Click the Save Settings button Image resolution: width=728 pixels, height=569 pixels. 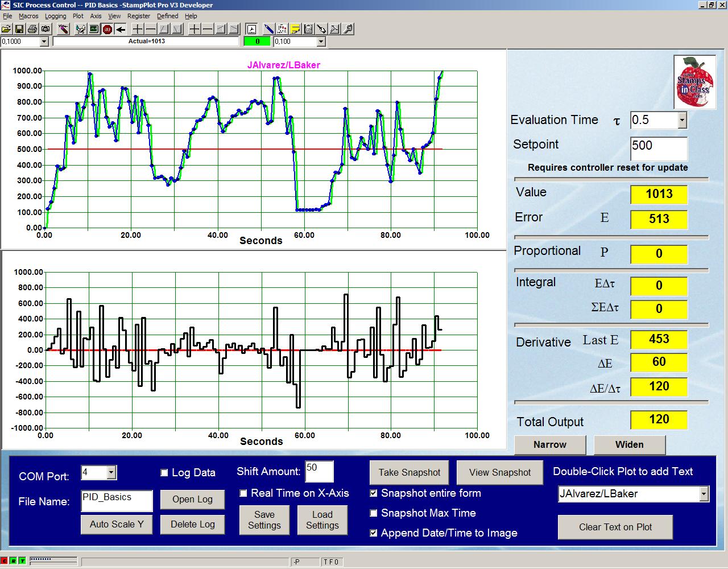[x=264, y=519]
